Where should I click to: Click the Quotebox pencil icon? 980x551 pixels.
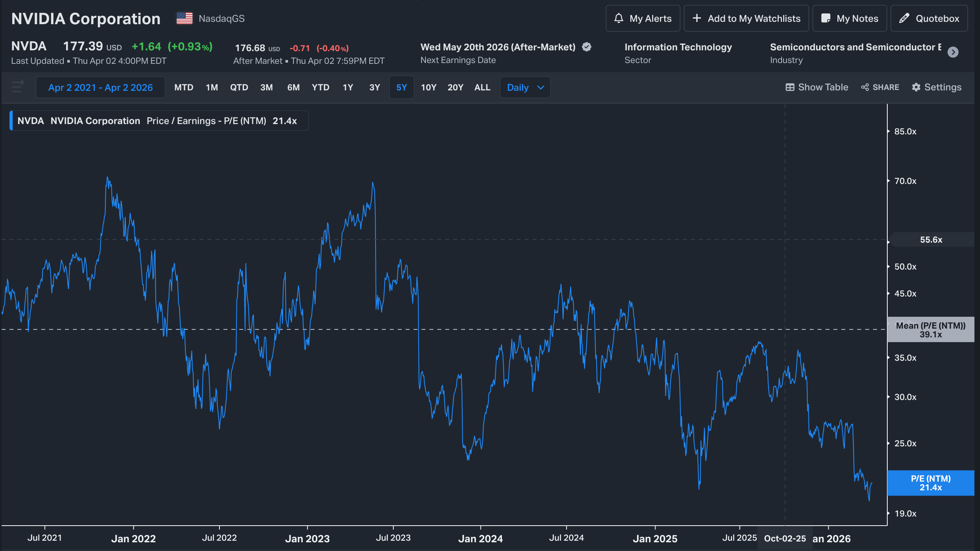[904, 18]
